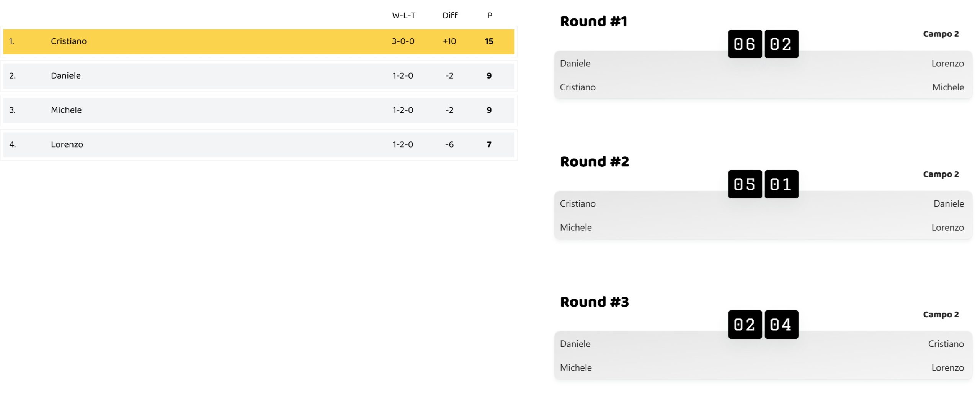
Task: Select Lorenzo's fourth-place standings row
Action: [x=258, y=145]
